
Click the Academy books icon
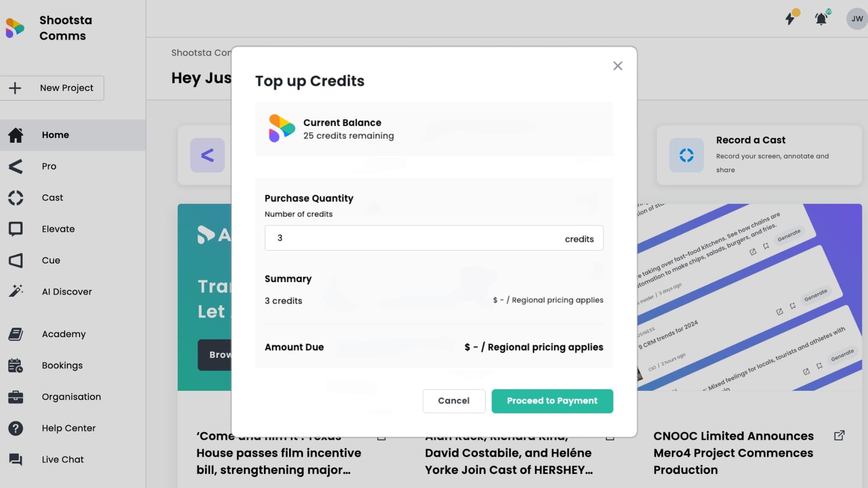pyautogui.click(x=16, y=334)
